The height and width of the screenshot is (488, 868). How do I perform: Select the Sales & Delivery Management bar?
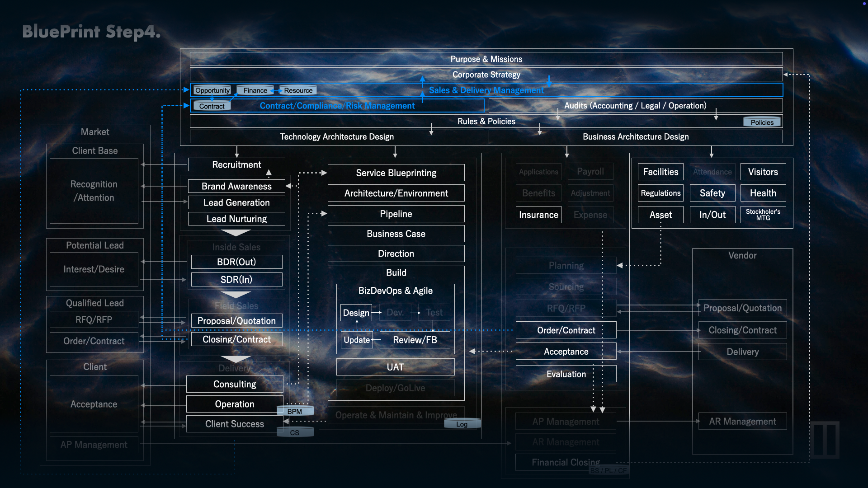(486, 90)
